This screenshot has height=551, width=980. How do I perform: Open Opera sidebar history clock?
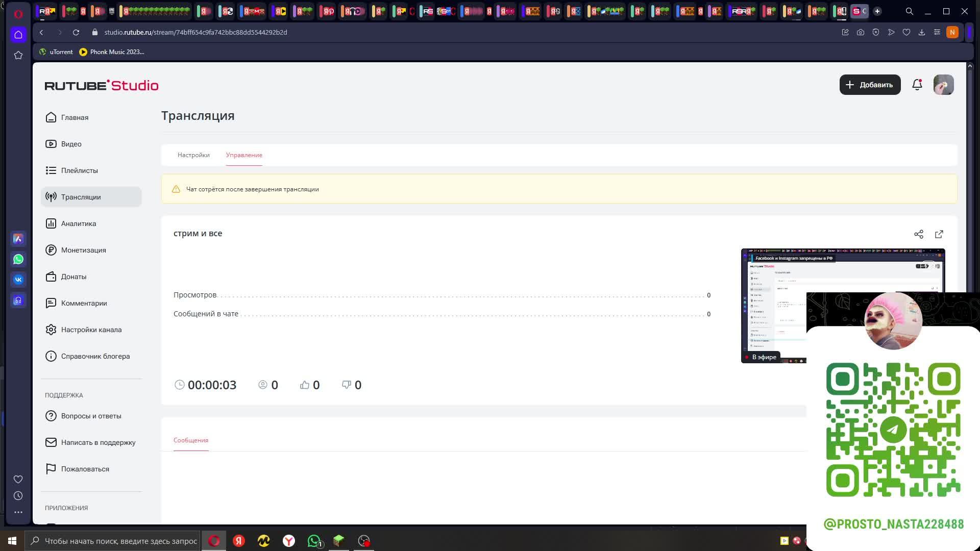click(18, 496)
